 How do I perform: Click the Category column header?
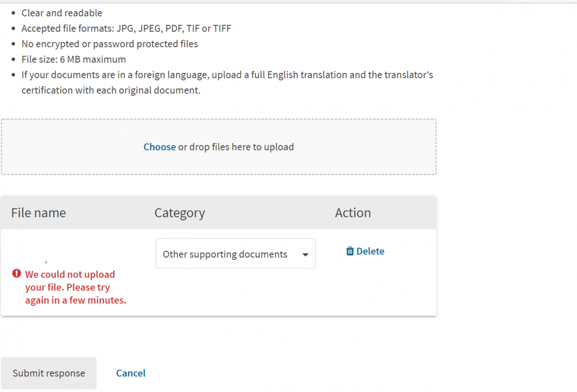179,213
